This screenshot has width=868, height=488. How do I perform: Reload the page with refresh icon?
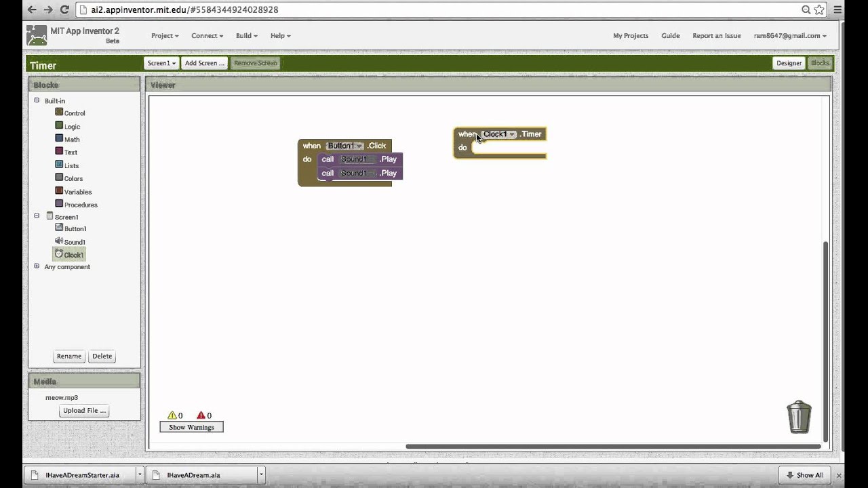tap(64, 9)
